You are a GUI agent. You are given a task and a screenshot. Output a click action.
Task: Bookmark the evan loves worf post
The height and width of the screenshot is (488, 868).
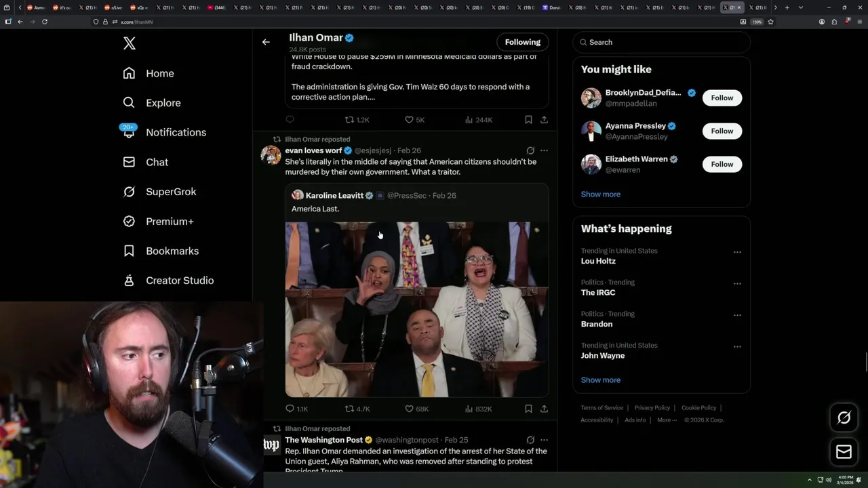pos(528,409)
